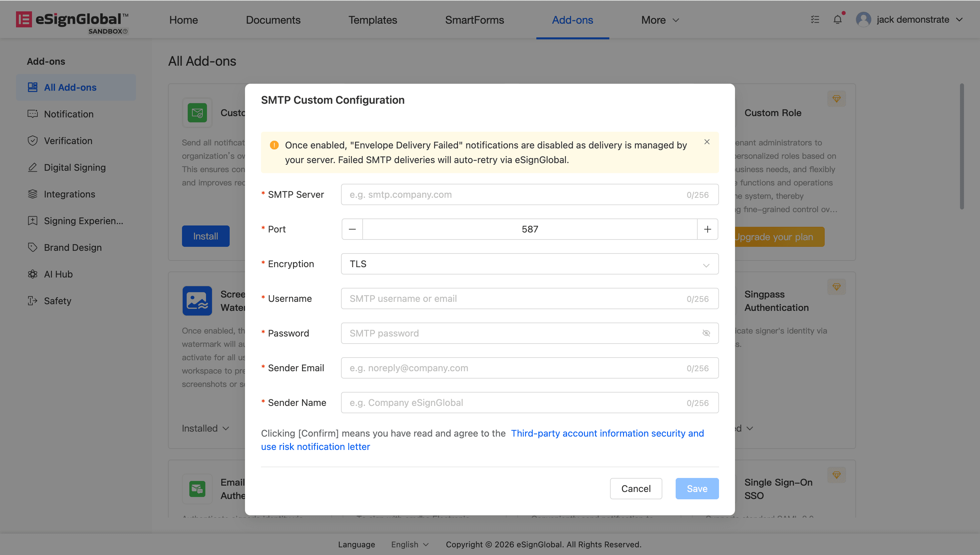Expand the Installed dropdown on Screenshot card
980x555 pixels.
pos(206,428)
